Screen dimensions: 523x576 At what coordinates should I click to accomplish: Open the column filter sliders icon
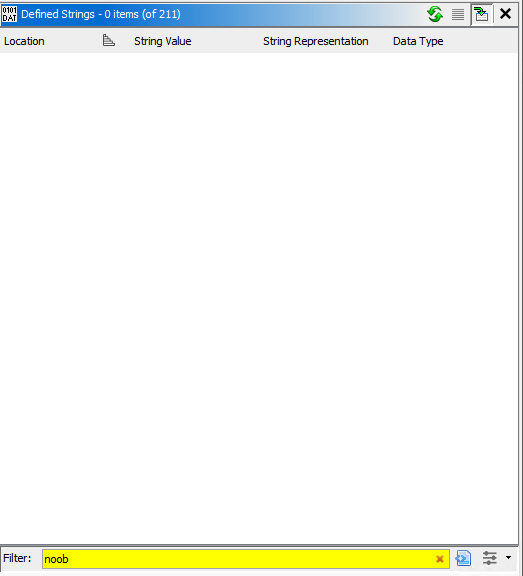[490, 558]
